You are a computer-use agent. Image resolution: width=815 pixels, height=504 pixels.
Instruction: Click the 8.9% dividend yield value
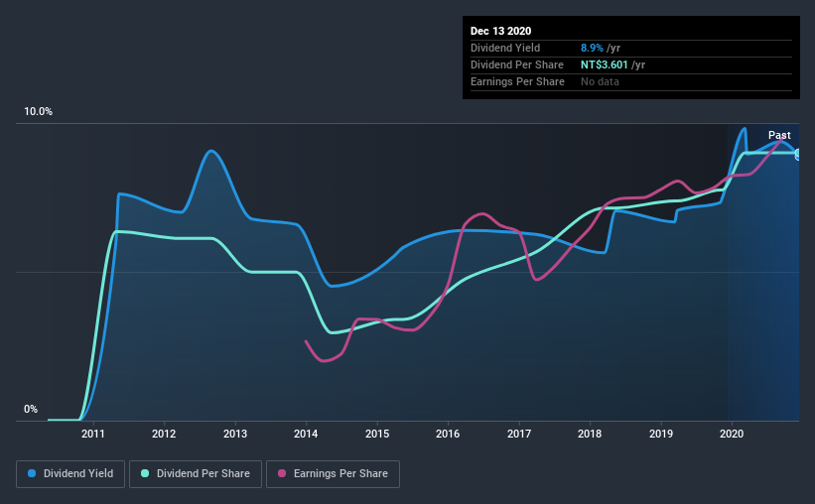592,48
